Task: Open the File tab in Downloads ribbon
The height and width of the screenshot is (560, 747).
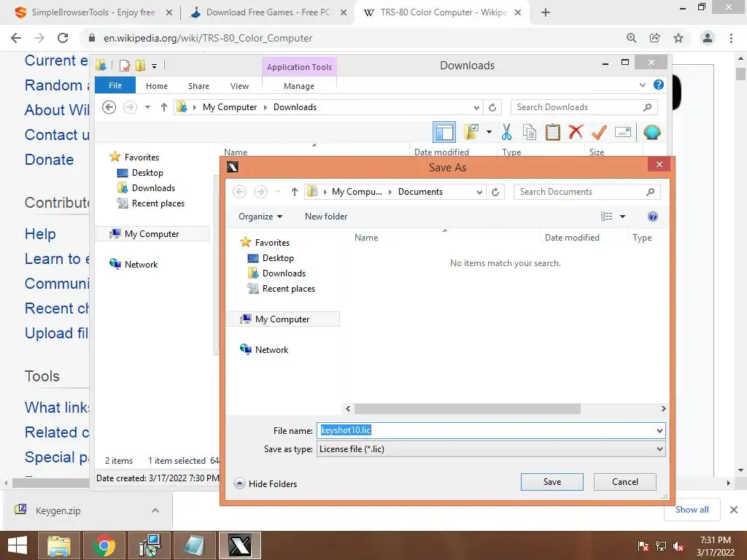Action: click(x=115, y=85)
